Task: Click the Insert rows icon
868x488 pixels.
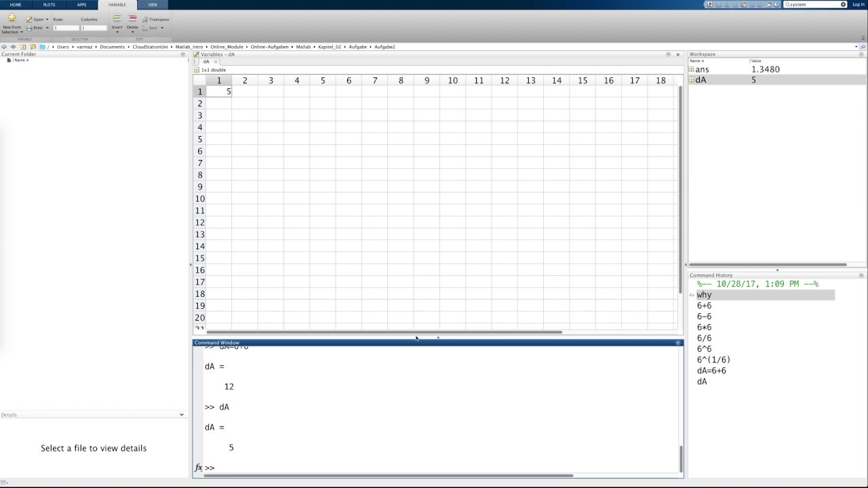Action: pos(117,18)
